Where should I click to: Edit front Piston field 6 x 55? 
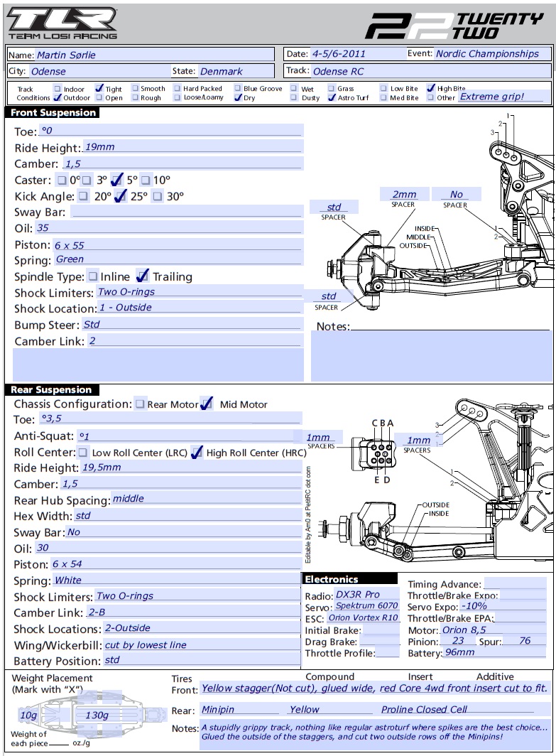click(x=178, y=244)
